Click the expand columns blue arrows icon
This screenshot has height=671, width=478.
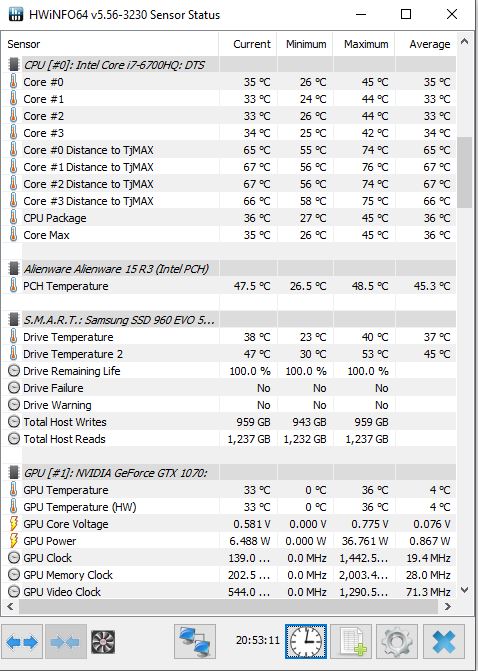tap(22, 642)
